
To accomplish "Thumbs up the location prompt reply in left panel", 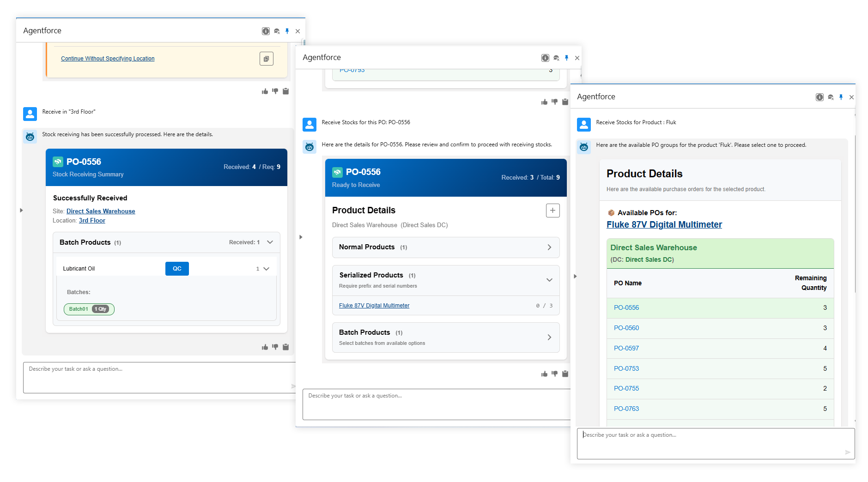I will point(265,91).
